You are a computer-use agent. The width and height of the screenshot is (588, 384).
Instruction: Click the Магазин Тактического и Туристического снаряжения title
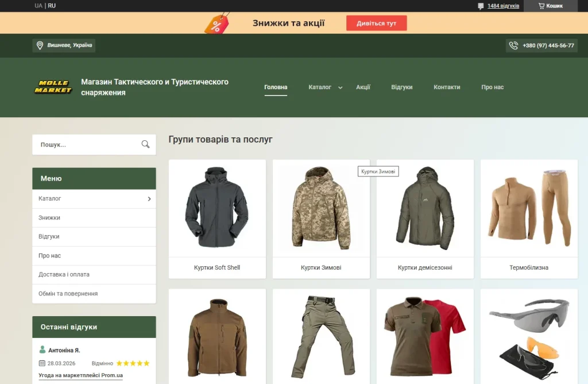154,87
